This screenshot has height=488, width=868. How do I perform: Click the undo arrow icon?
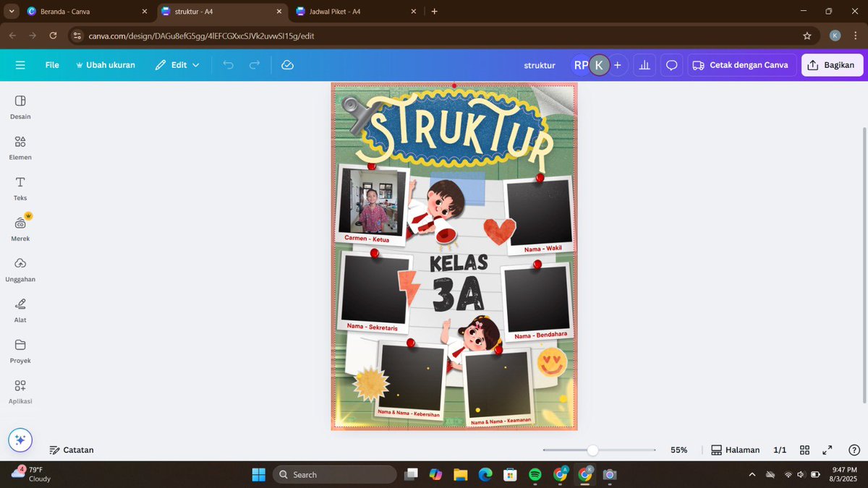pos(228,64)
